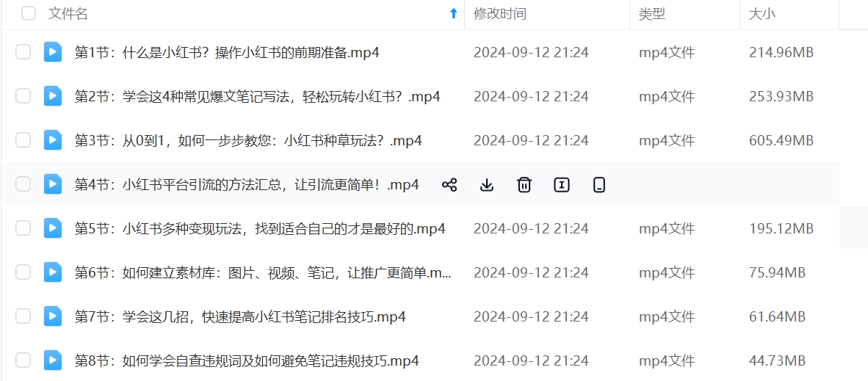
Task: Delete the 第4节 file with the trash icon
Action: coord(524,185)
